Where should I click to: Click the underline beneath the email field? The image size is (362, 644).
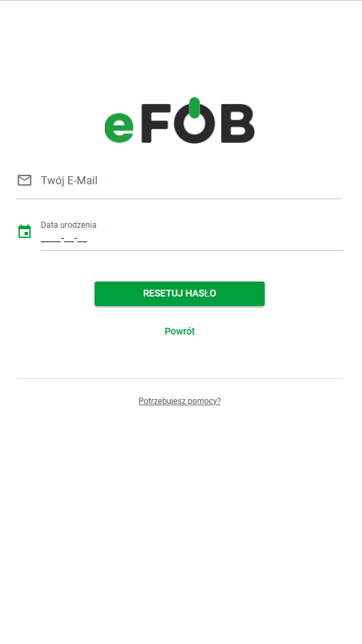click(x=180, y=199)
